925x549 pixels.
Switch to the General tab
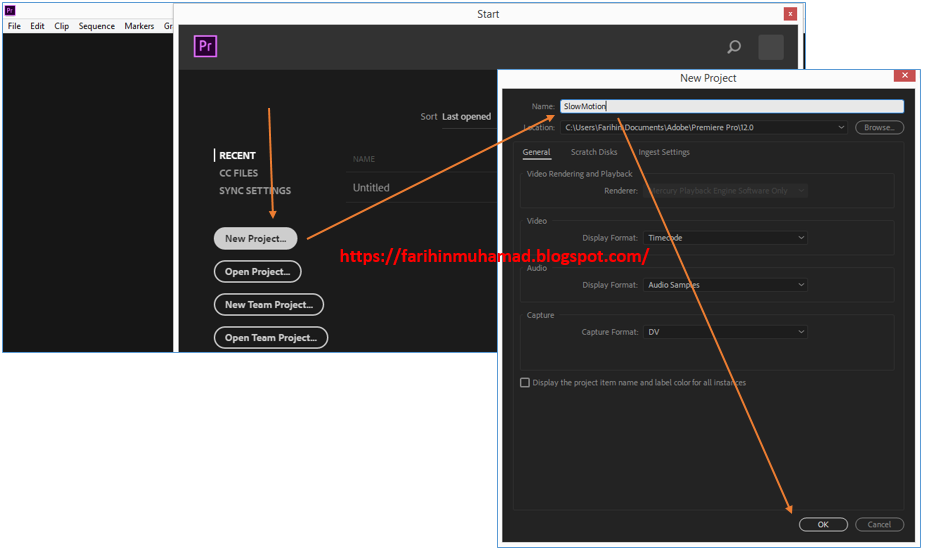click(x=536, y=152)
